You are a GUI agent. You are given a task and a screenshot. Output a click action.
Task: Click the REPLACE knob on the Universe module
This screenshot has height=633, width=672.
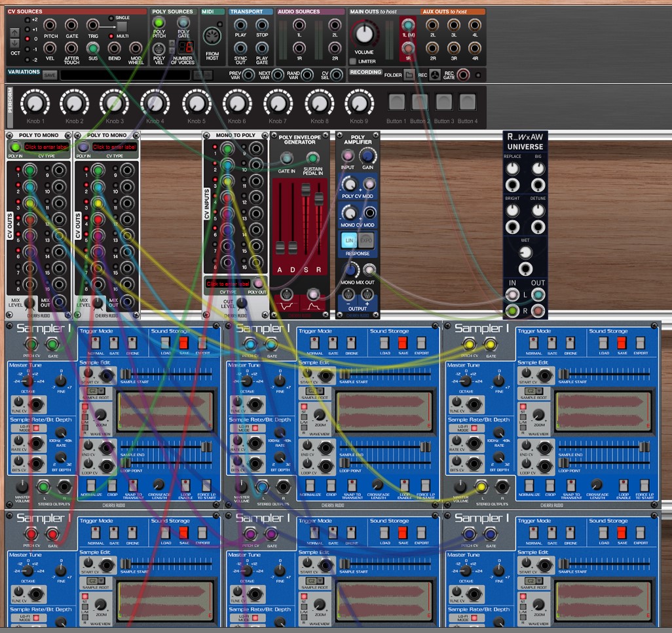(513, 168)
